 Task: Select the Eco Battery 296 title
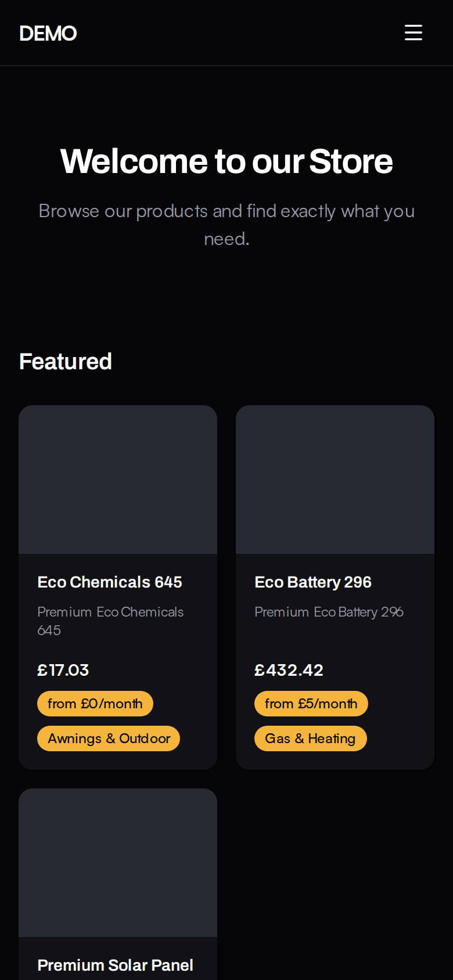coord(313,582)
